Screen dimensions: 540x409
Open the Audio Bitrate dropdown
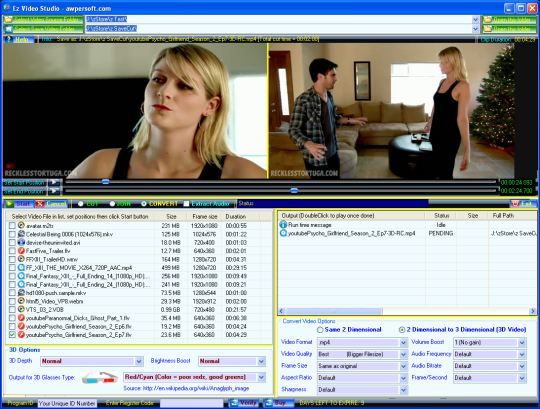[522, 366]
